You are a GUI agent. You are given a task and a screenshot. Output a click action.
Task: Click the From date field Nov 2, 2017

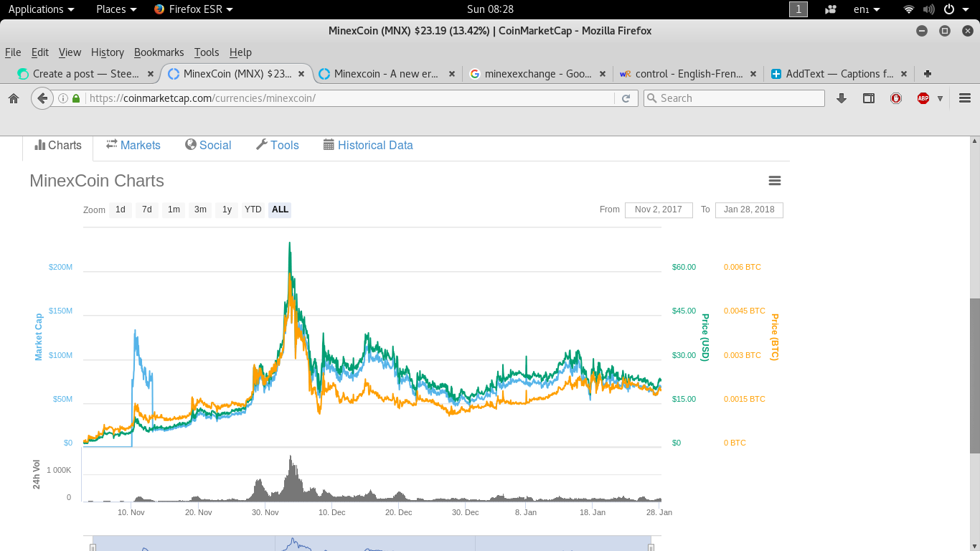[659, 209]
